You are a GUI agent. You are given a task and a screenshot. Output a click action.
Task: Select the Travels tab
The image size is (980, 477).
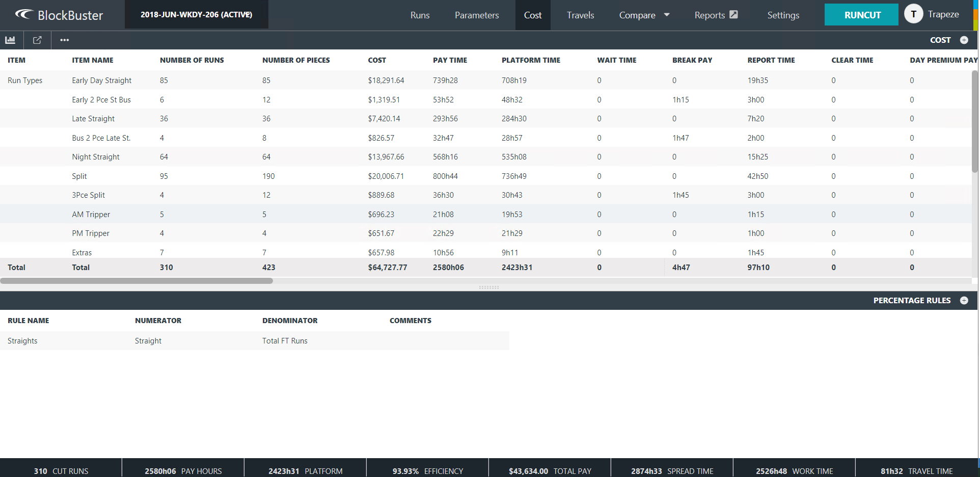coord(580,15)
